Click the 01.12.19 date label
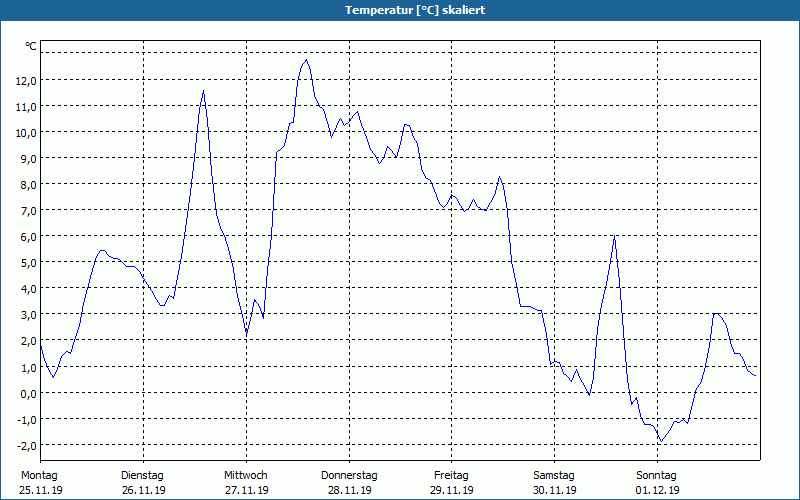800x500 pixels. 658,490
